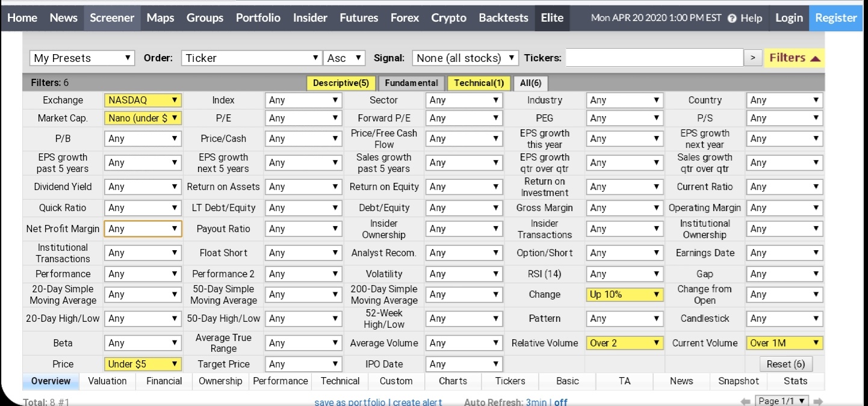Open the Industry dropdown

click(624, 100)
